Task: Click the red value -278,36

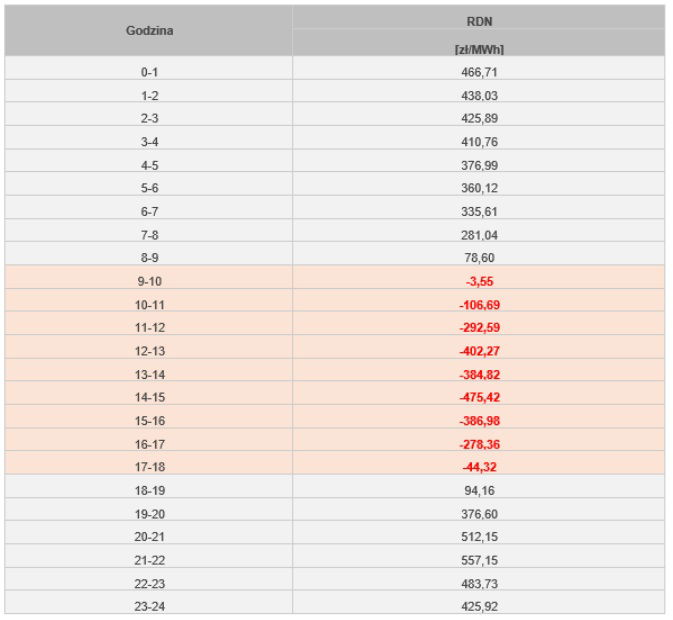Action: [x=478, y=443]
